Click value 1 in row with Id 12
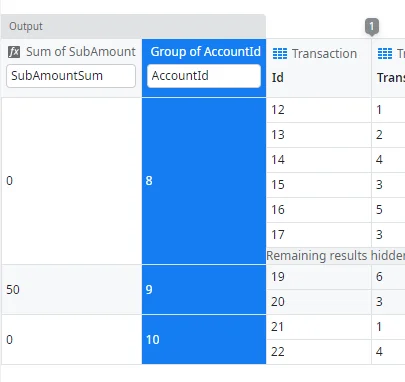Image resolution: width=405 pixels, height=382 pixels. (388, 110)
